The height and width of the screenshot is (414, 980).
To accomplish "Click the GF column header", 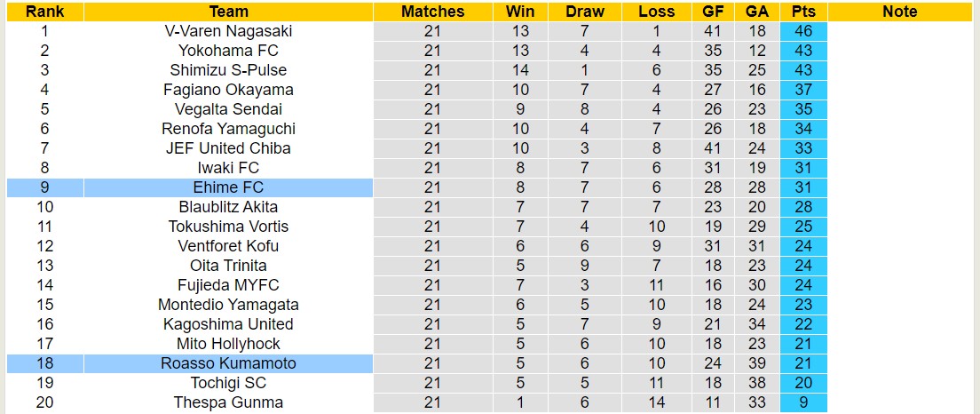I will click(712, 12).
